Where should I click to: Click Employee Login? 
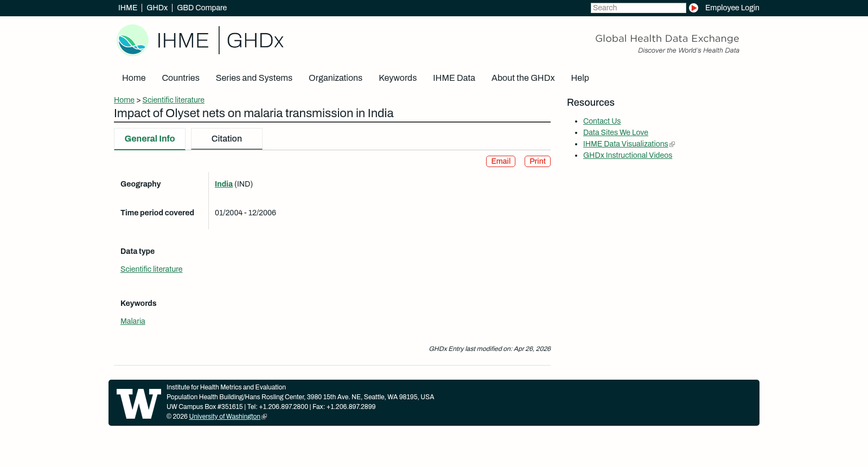732,8
